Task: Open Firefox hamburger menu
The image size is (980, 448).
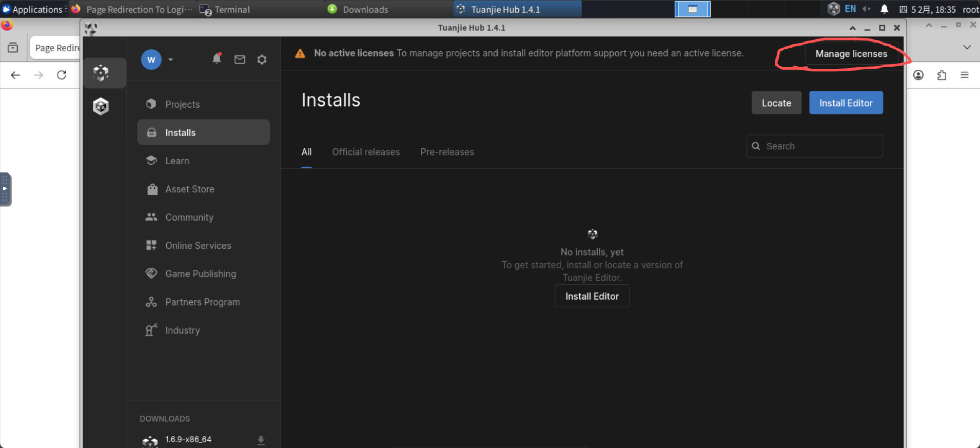Action: click(x=965, y=75)
